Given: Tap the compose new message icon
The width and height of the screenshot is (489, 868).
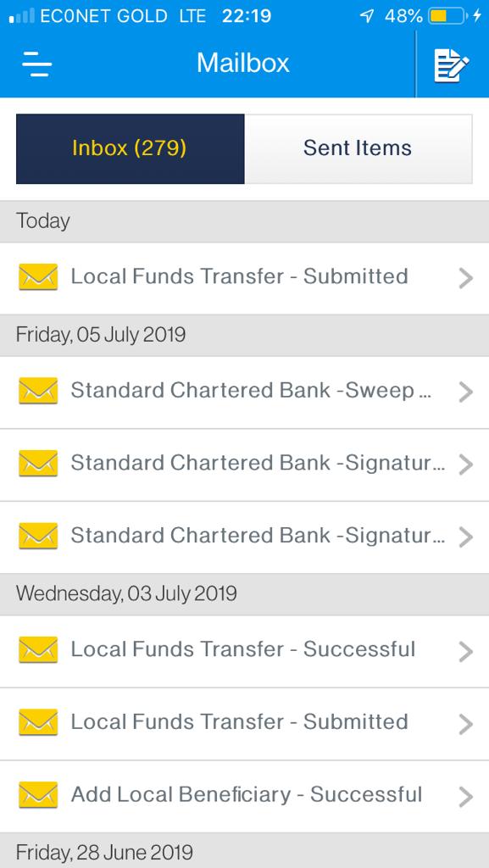Looking at the screenshot, I should coord(453,64).
